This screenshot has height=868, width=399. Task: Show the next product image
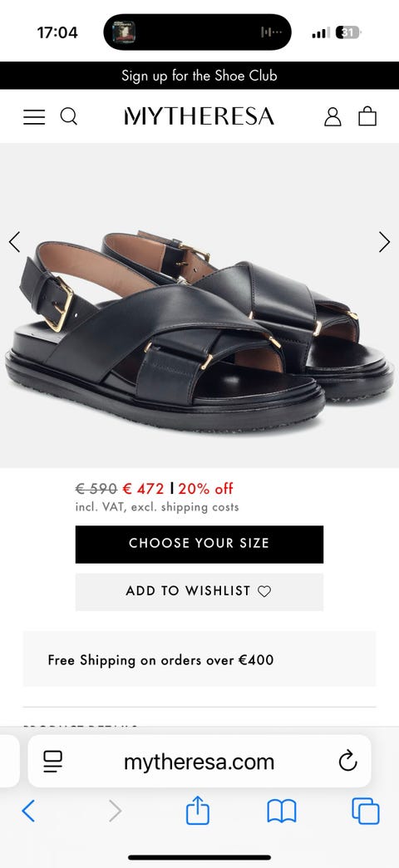(384, 242)
